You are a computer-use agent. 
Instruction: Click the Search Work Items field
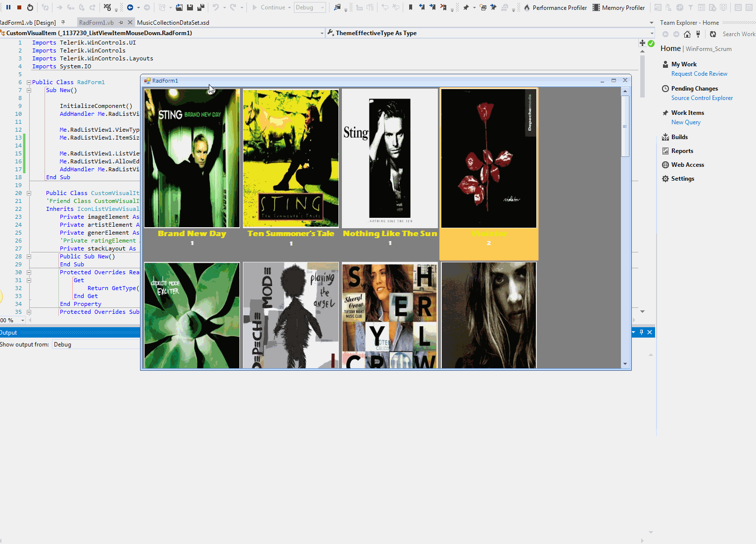tap(739, 34)
